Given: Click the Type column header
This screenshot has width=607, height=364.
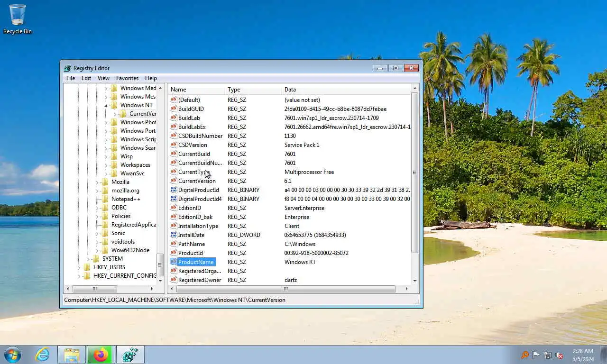Looking at the screenshot, I should 253,90.
